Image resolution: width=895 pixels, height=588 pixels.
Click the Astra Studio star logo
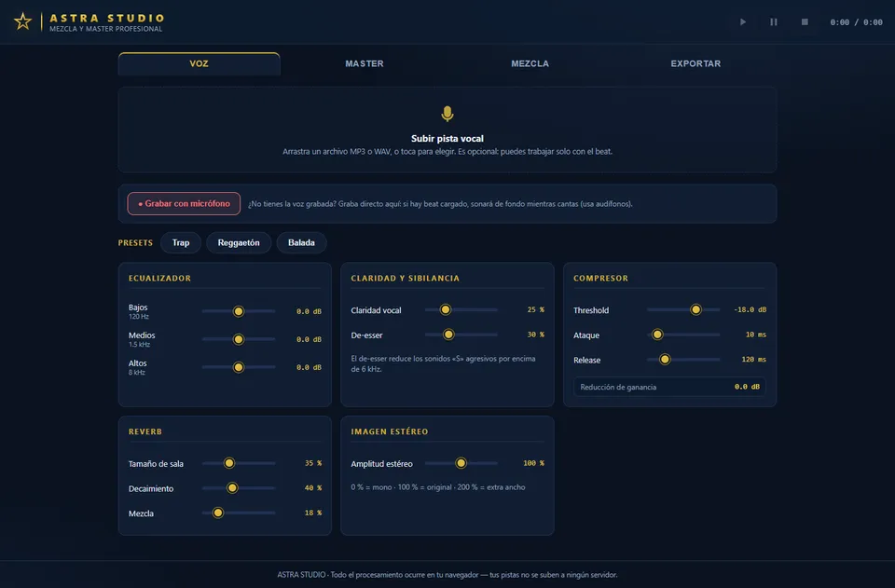[22, 21]
